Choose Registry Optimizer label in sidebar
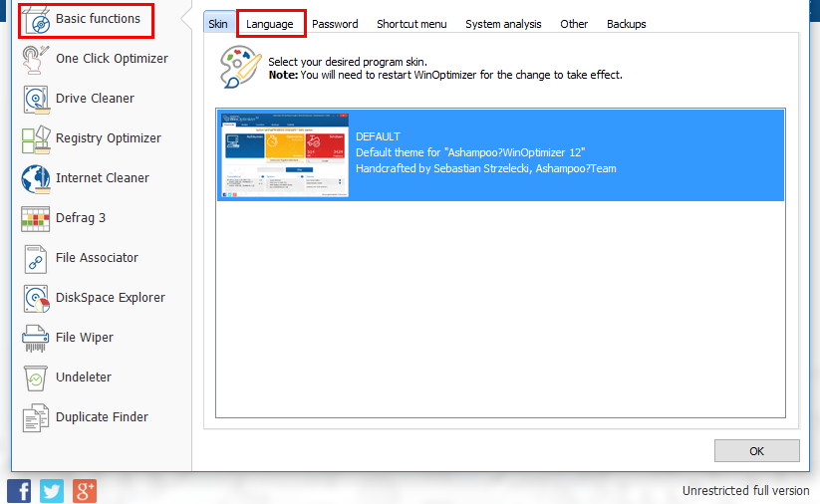The image size is (820, 504). [109, 138]
